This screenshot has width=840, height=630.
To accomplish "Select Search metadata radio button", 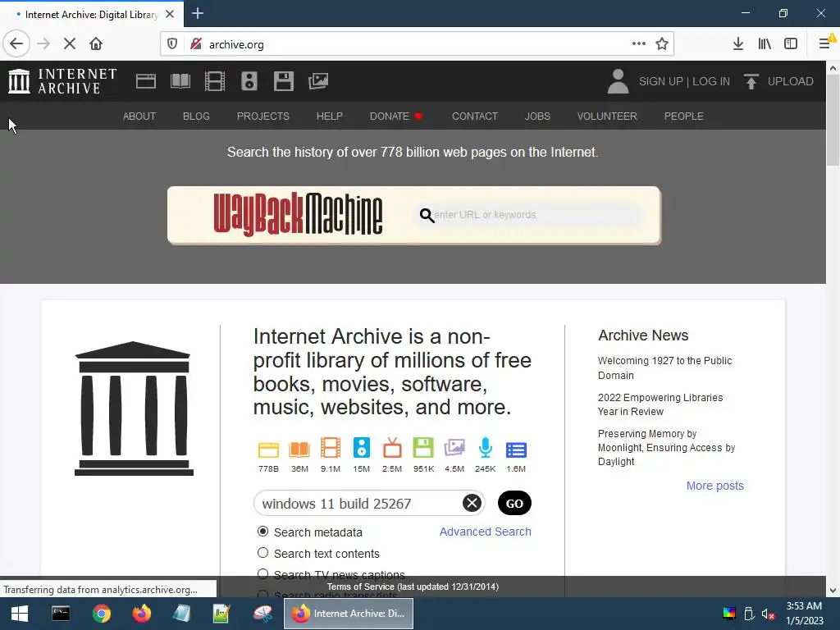I will [262, 532].
